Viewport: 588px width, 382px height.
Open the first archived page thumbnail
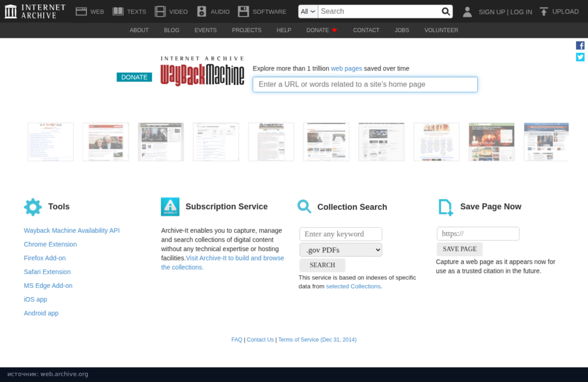pyautogui.click(x=51, y=142)
